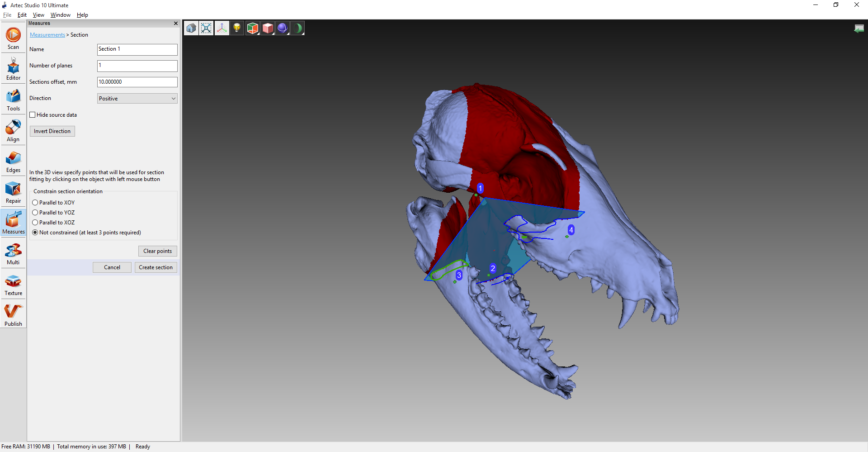
Task: Open the Texture panel
Action: 13,285
